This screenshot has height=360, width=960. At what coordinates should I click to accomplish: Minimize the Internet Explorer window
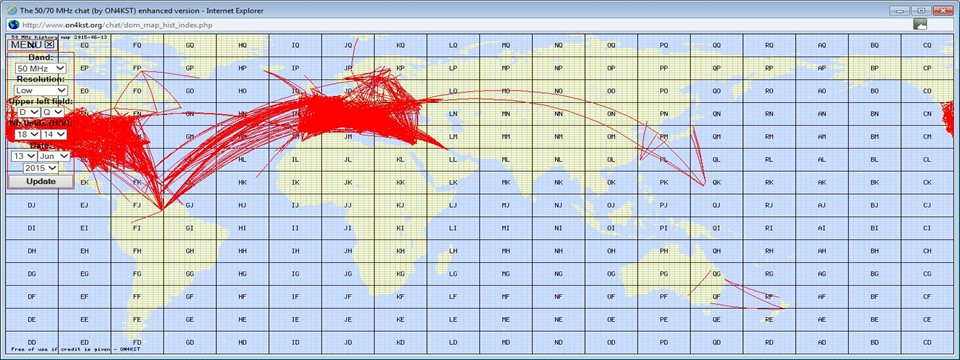tap(898, 10)
